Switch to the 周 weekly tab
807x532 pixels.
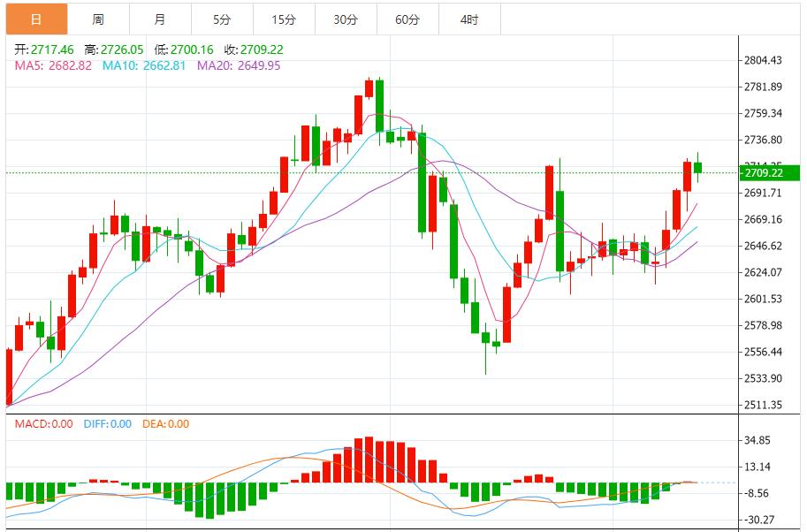click(97, 19)
